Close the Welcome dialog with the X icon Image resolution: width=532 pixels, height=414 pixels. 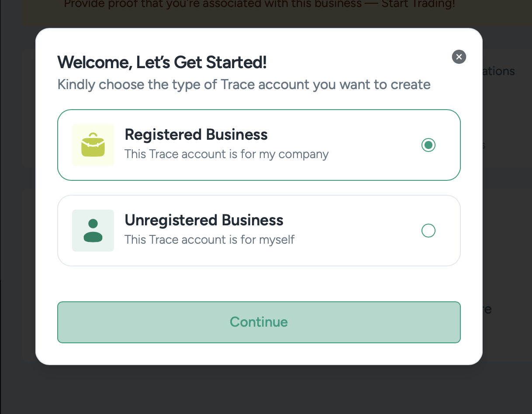tap(459, 57)
